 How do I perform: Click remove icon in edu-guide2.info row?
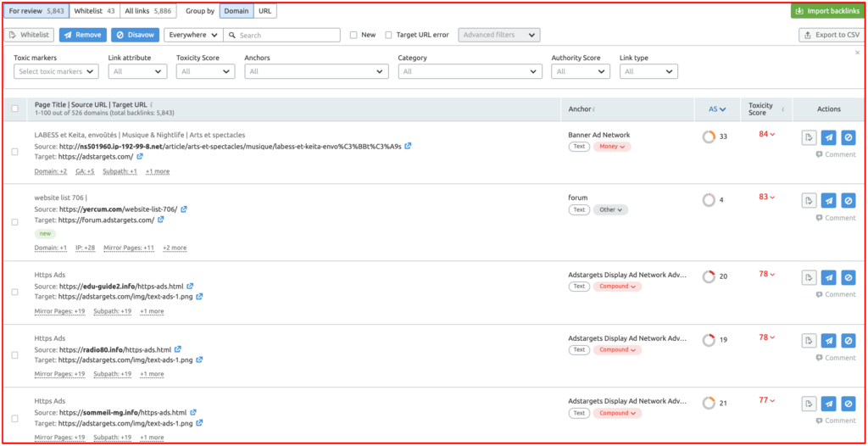828,276
